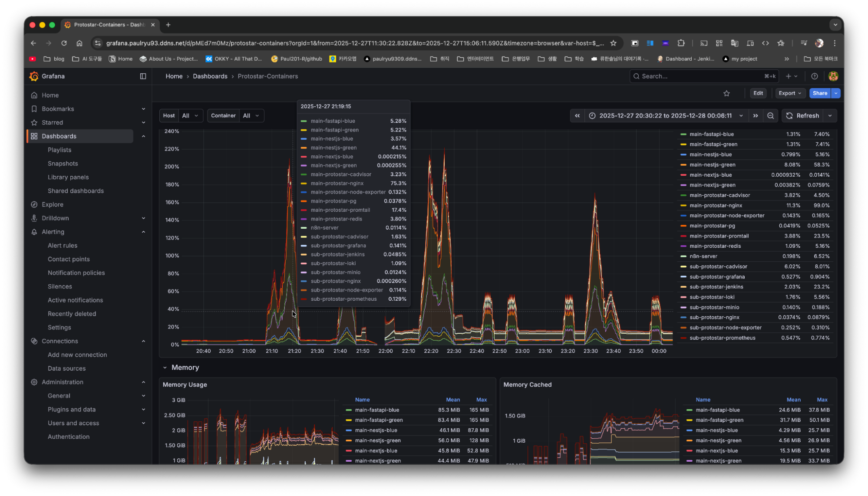The height and width of the screenshot is (496, 868).
Task: Click the Edit dashboard button
Action: pos(758,93)
